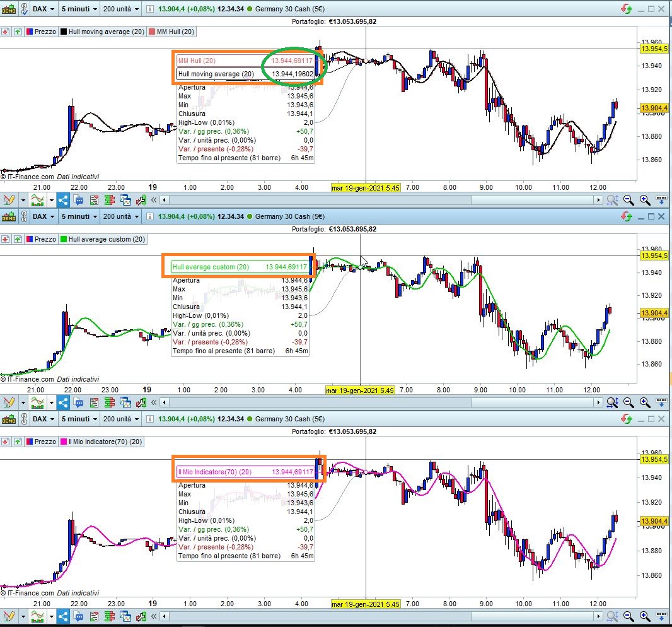Viewport: 672px width, 627px height.
Task: Select the MM Hull (20) legend tab
Action: [x=171, y=32]
